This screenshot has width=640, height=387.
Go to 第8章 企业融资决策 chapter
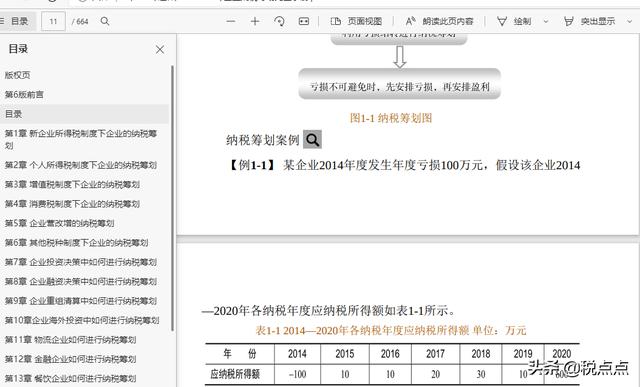[81, 281]
